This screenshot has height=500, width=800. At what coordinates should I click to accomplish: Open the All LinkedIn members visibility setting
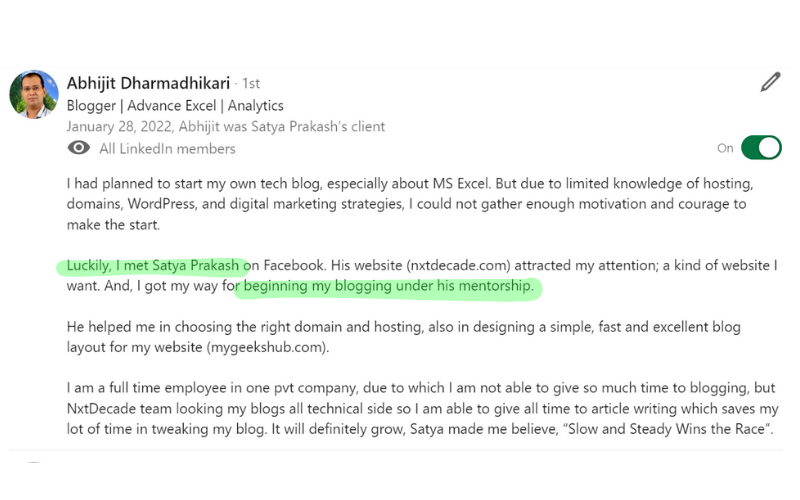pos(167,149)
